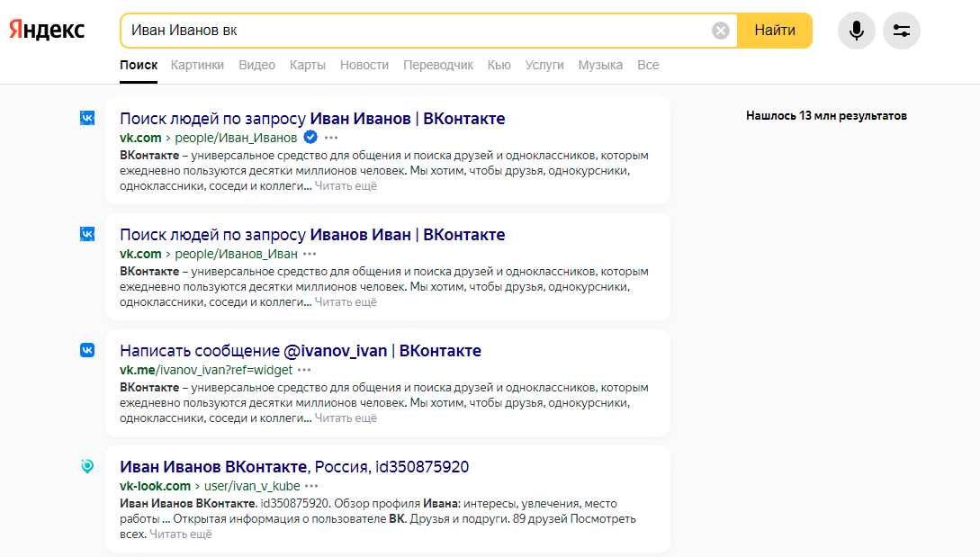Open 'Поиск людей по запросу Иванов Иван | ВКонтакте' result
This screenshot has width=980, height=557.
tap(312, 235)
